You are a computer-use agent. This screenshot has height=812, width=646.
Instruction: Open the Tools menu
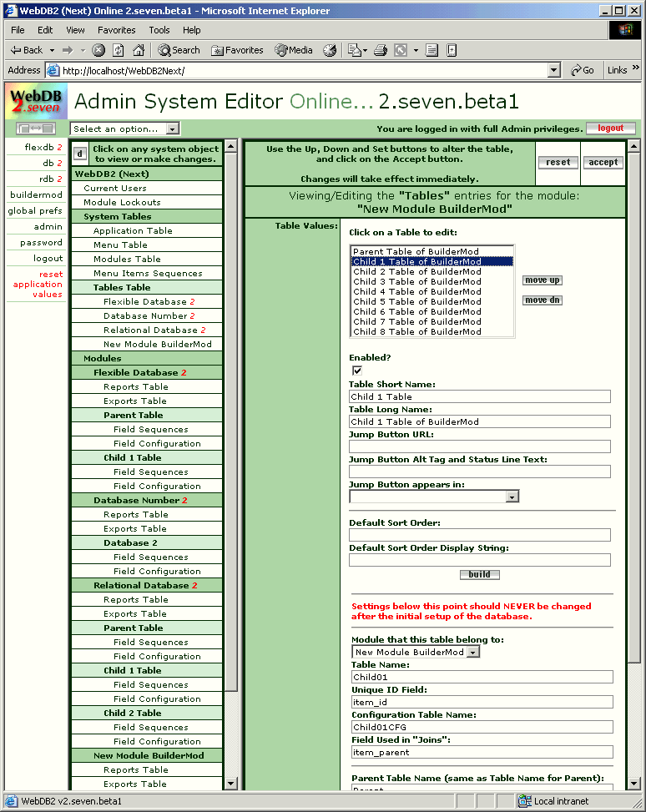(x=159, y=30)
